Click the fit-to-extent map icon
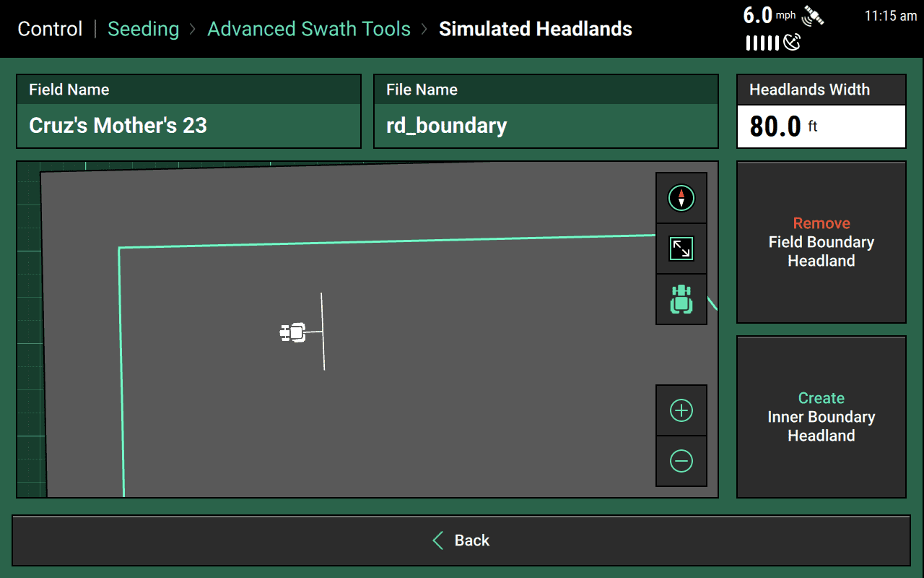This screenshot has width=924, height=578. (x=681, y=248)
